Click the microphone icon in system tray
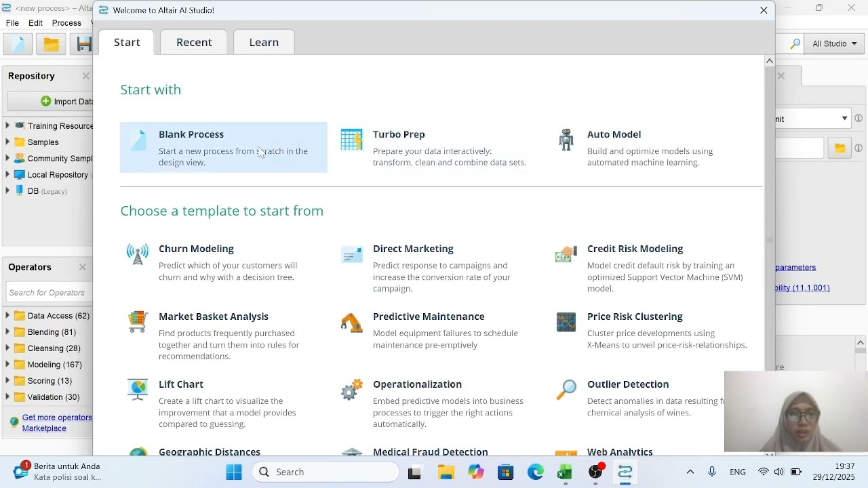This screenshot has width=868, height=488. pos(712,472)
